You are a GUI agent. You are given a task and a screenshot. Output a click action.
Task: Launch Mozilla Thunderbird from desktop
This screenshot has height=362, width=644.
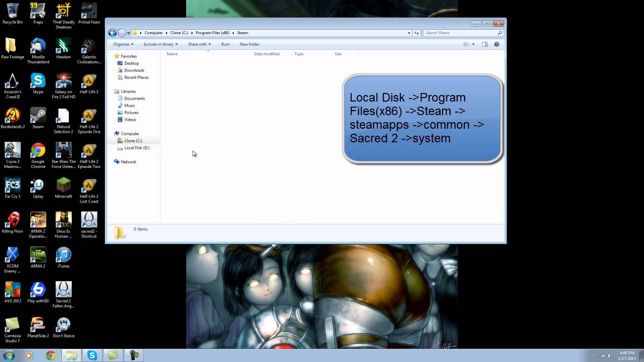pyautogui.click(x=38, y=51)
